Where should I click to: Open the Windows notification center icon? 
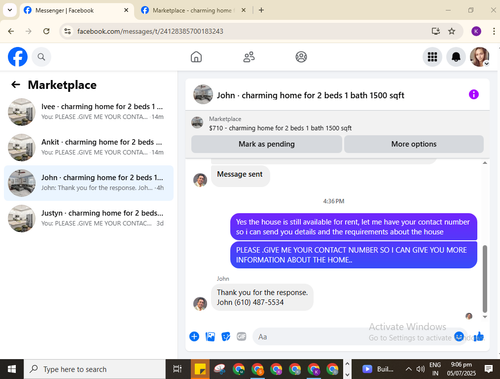pyautogui.click(x=489, y=369)
